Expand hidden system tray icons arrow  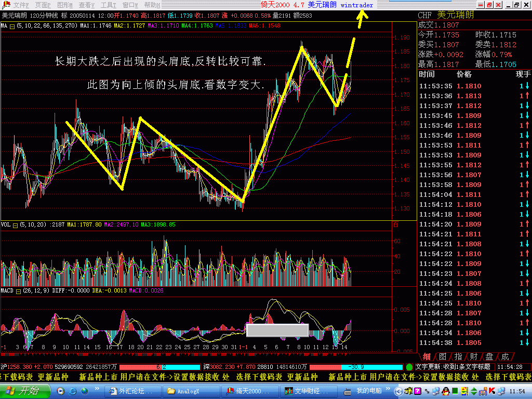coord(398,392)
